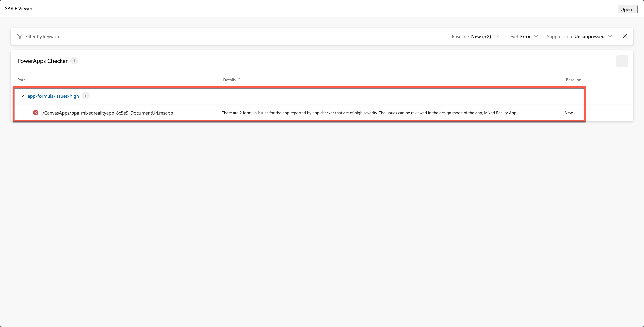Open the app-formula-issues-high rule link
Screen dimensions: 644x327
click(53, 96)
